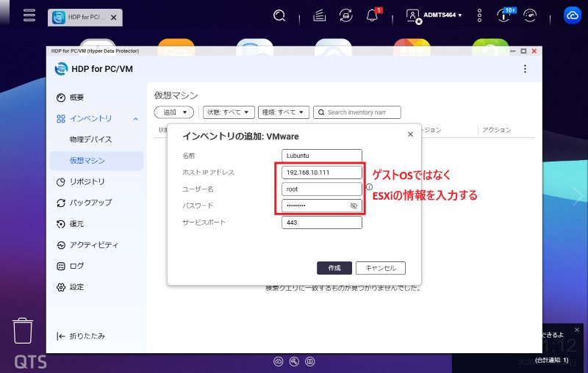Open the notifications bell icon
588x373 pixels.
point(372,15)
